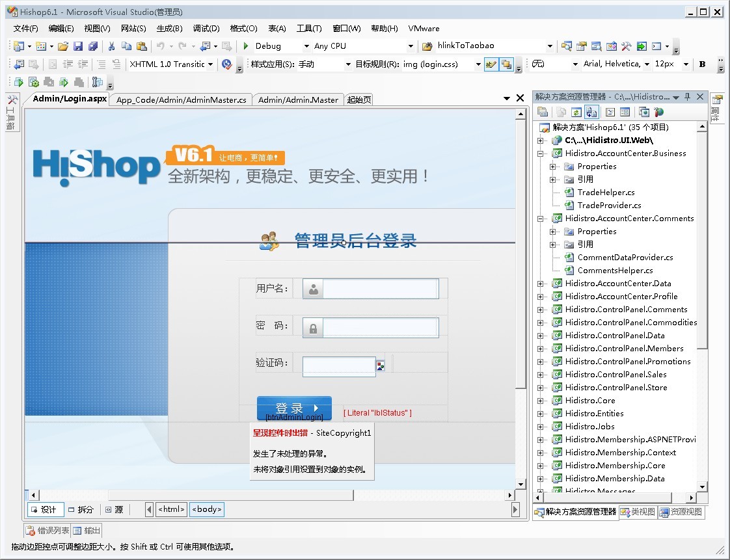Open the 视图(V) menu
This screenshot has width=730, height=560.
98,29
